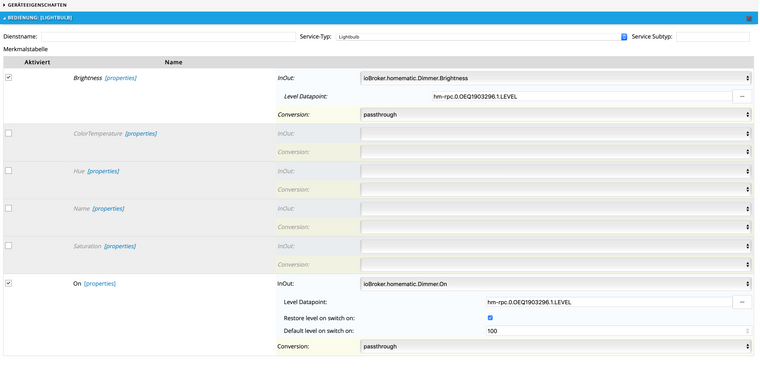
Task: Uncheck the On characteristic checkbox
Action: click(8, 283)
